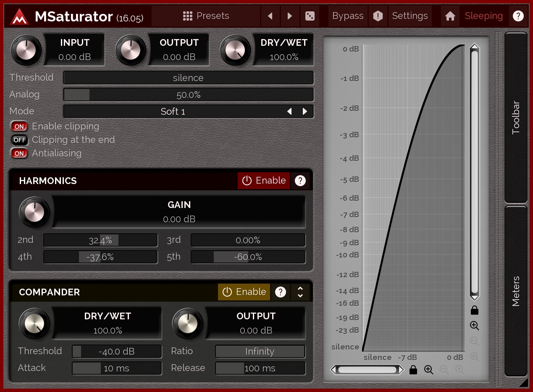Click the Compander OUTPUT 0.00 dB display

256,323
